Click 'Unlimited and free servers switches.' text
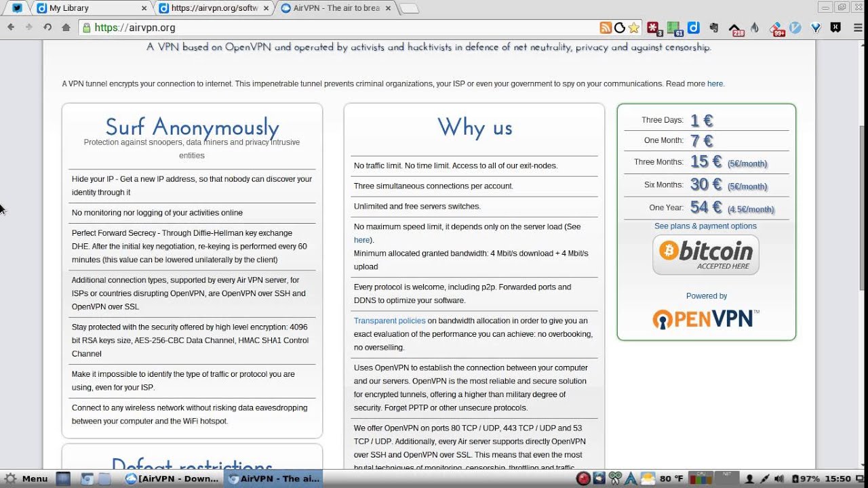The height and width of the screenshot is (488, 868). [x=417, y=206]
